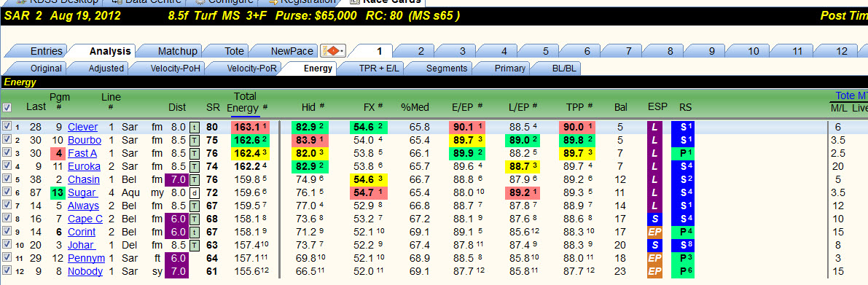This screenshot has width=868, height=285.
Task: Uncheck the checkbox for row 8 Cape C
Action: pyautogui.click(x=6, y=219)
